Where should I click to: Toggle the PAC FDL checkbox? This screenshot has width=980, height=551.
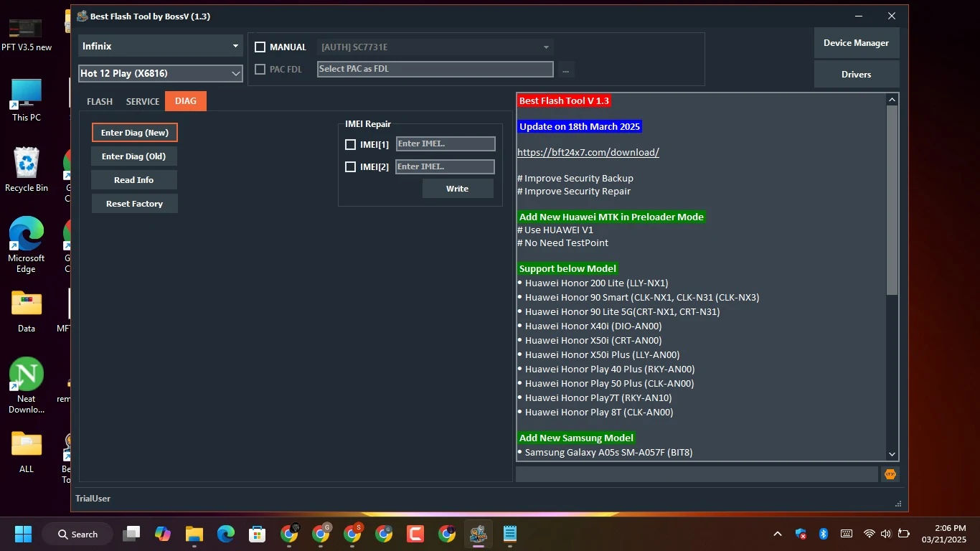(260, 70)
